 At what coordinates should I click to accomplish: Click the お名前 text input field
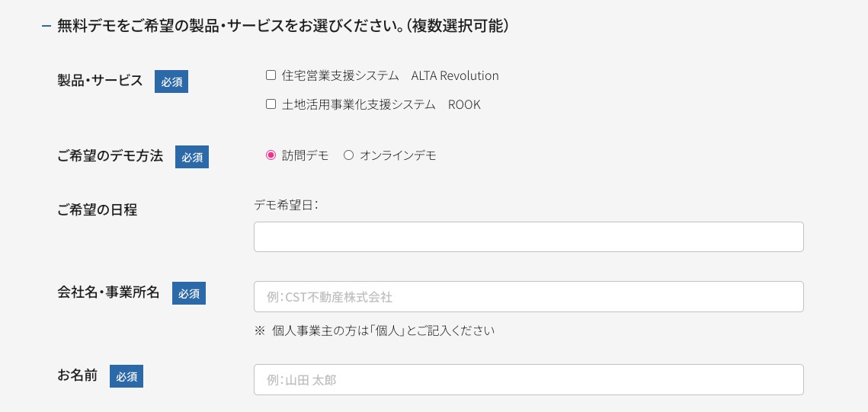[x=528, y=379]
